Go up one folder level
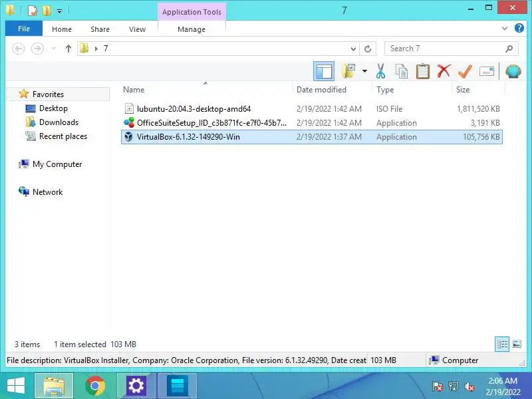Image resolution: width=532 pixels, height=399 pixels. coord(68,49)
